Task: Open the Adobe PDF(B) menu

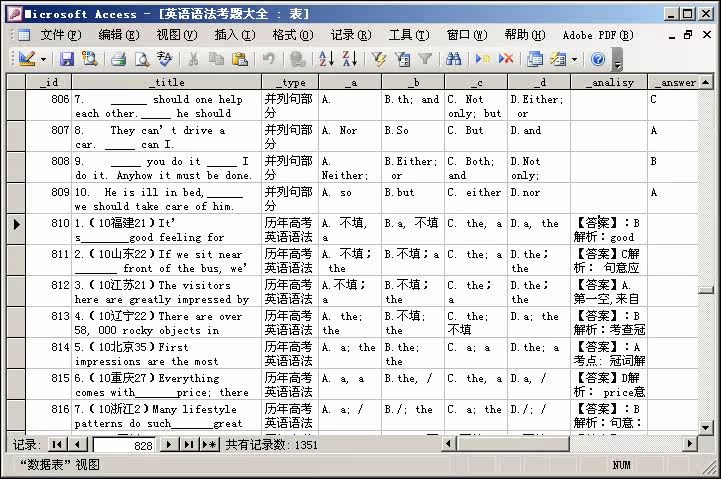Action: coord(598,35)
